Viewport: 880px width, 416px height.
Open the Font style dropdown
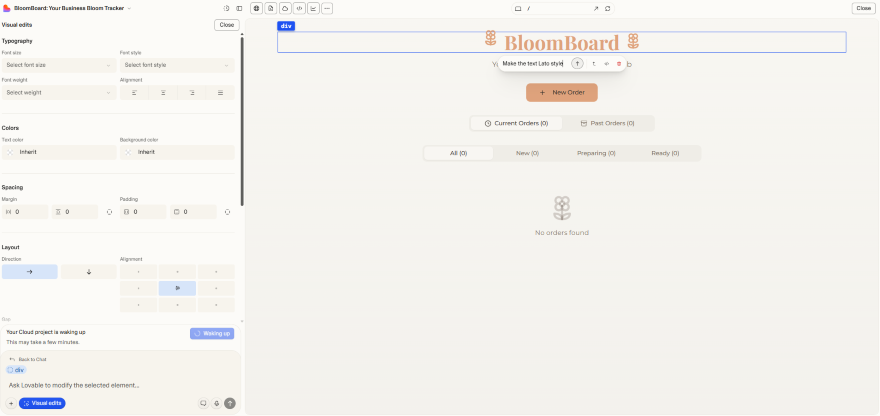177,65
